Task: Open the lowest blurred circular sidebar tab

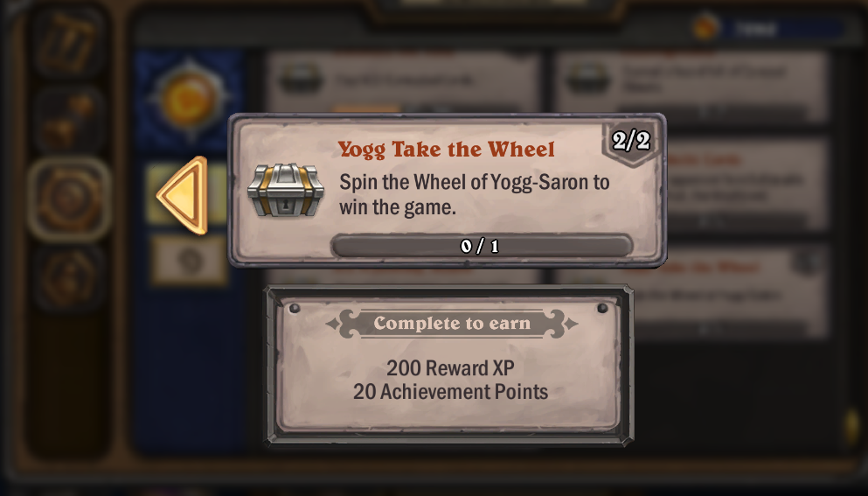Action: tap(69, 278)
